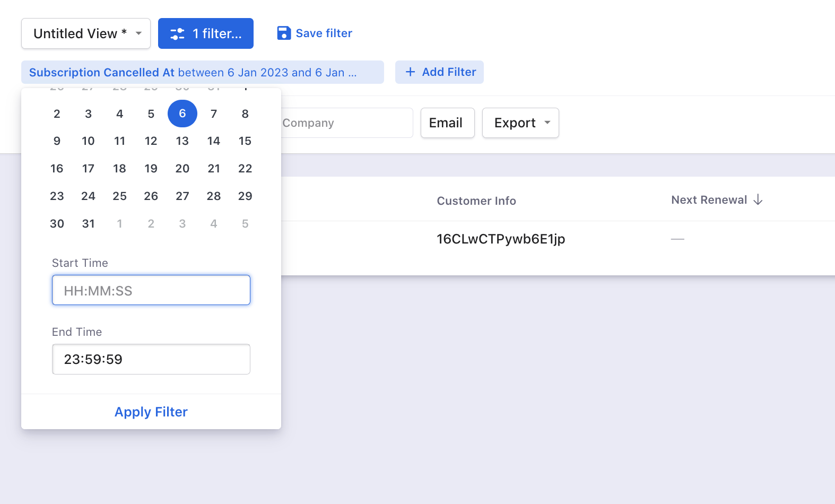Select the highlighted date 6 in calendar
This screenshot has height=504, width=835.
[x=182, y=114]
